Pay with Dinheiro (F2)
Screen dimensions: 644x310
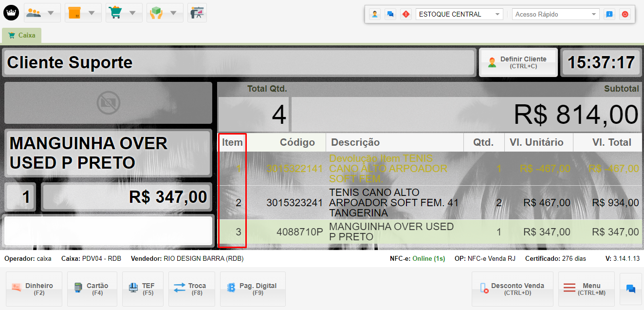point(34,289)
